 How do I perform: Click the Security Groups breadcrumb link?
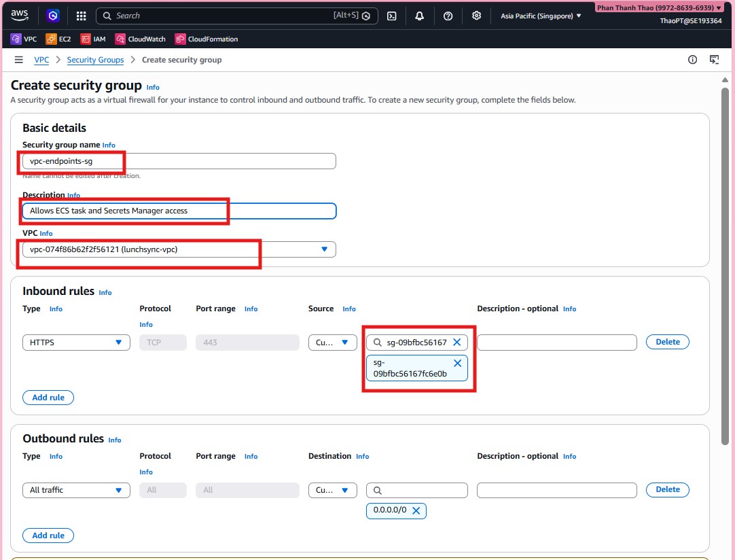point(95,60)
